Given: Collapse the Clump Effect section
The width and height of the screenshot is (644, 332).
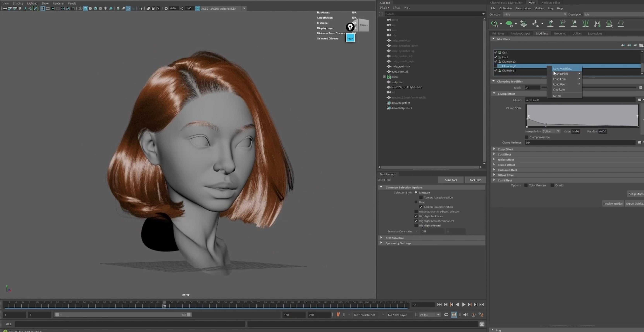Looking at the screenshot, I should [x=494, y=93].
